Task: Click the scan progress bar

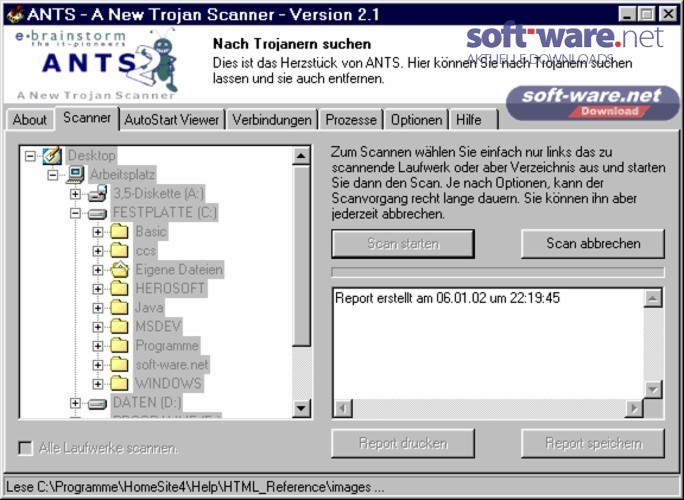Action: 498,272
